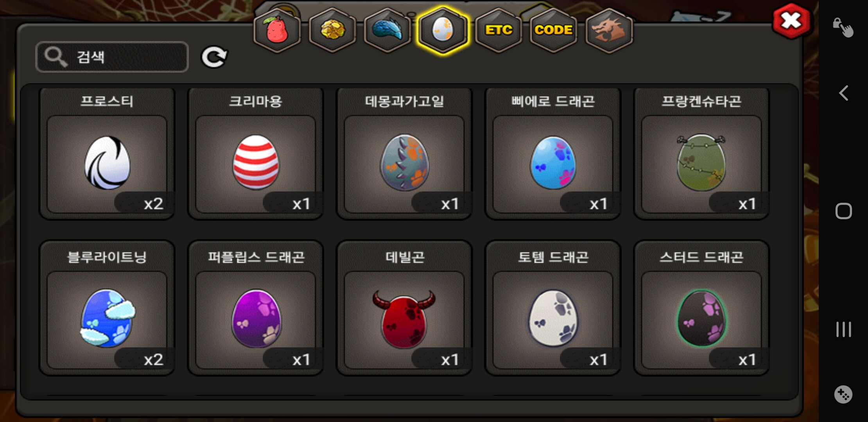Focus the 검색 search field

coord(112,57)
